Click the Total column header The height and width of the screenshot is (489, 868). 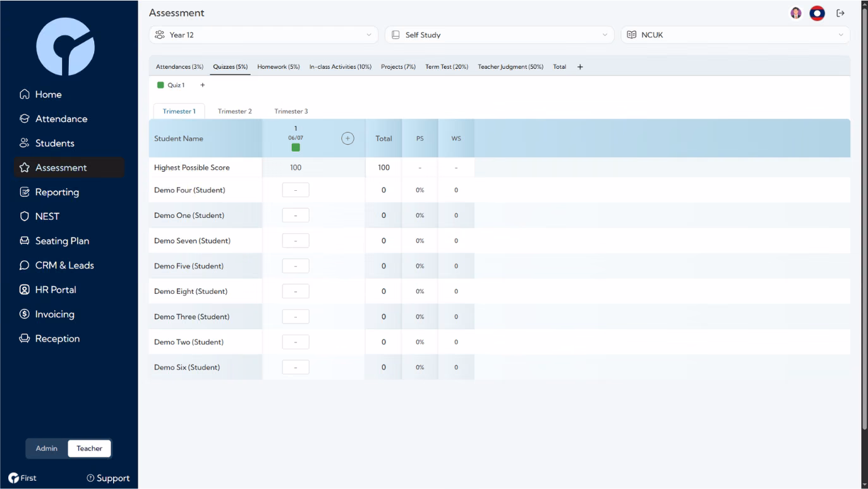pos(383,138)
